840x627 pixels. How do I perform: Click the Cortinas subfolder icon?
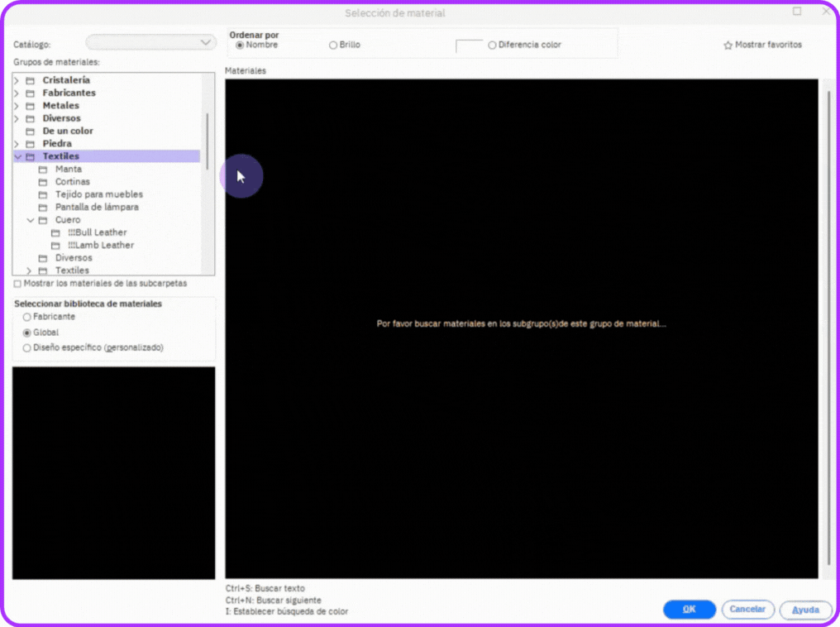click(43, 182)
